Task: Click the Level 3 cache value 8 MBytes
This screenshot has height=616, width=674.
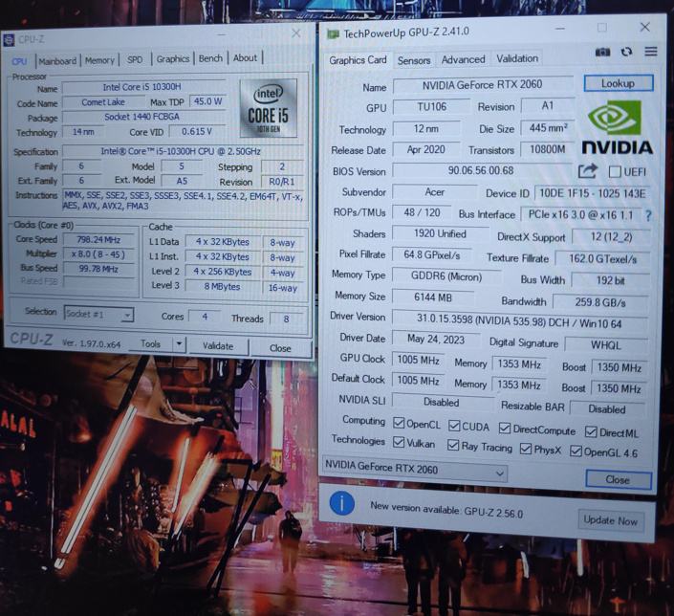Action: (222, 287)
